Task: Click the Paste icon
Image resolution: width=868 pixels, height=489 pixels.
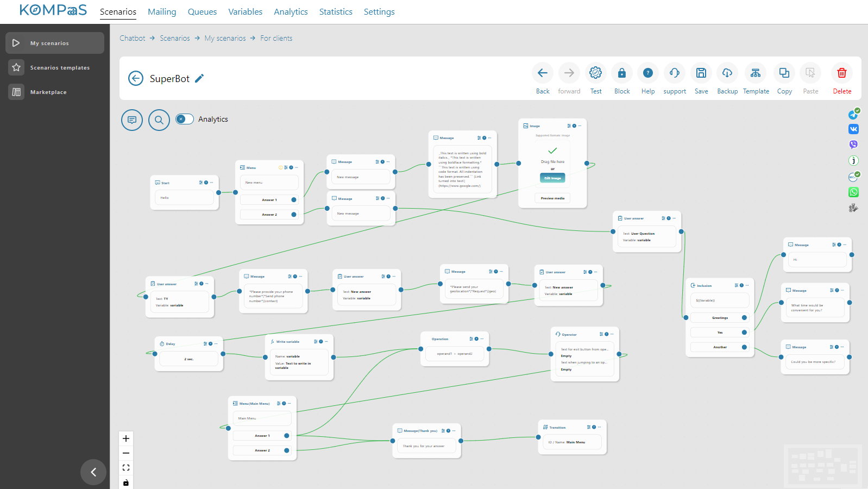Action: (x=810, y=73)
